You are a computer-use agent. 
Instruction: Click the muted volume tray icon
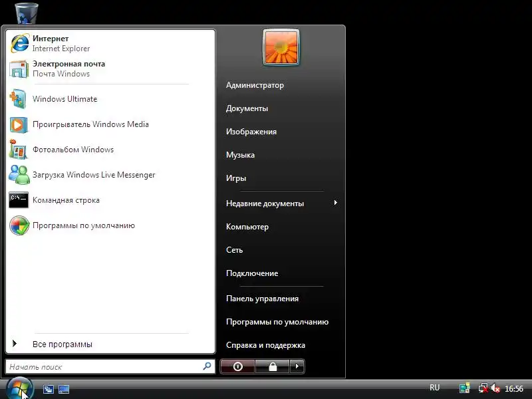(495, 388)
